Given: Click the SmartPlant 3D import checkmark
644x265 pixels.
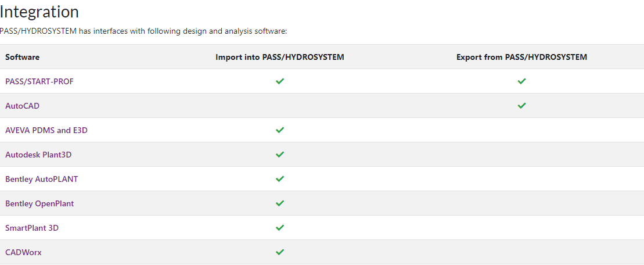Looking at the screenshot, I should pos(280,228).
